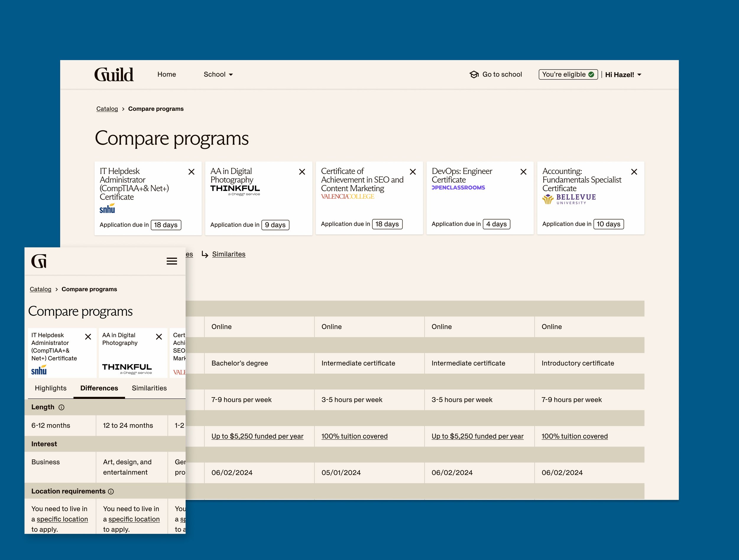The height and width of the screenshot is (560, 739).
Task: Click the You're eligible badge
Action: tap(568, 74)
